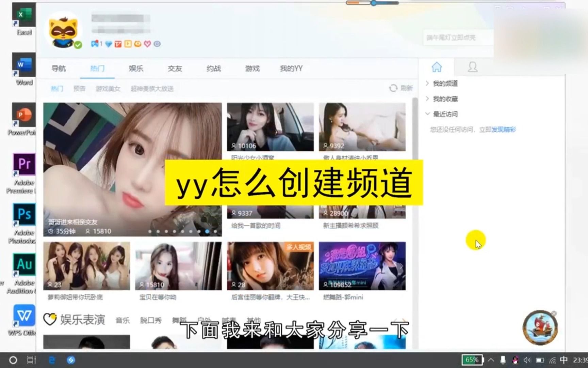Switch to the 我的YY tab
This screenshot has height=368, width=588.
(x=291, y=68)
